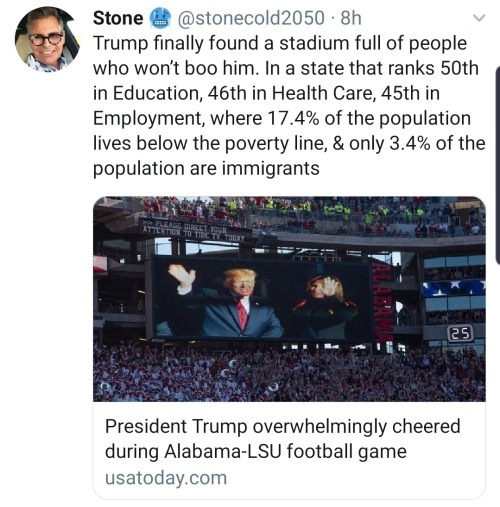Image resolution: width=500 pixels, height=507 pixels.
Task: Click the dark scrollbar on right edge
Action: point(498,166)
